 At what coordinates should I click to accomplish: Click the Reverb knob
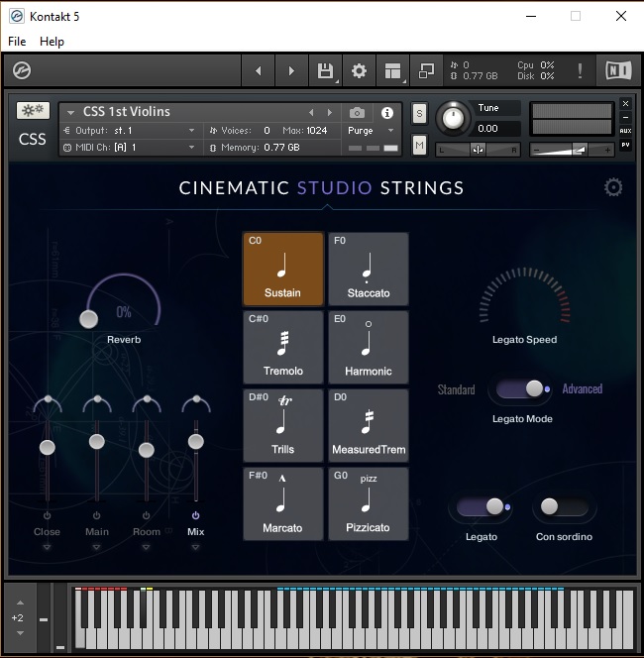click(89, 318)
